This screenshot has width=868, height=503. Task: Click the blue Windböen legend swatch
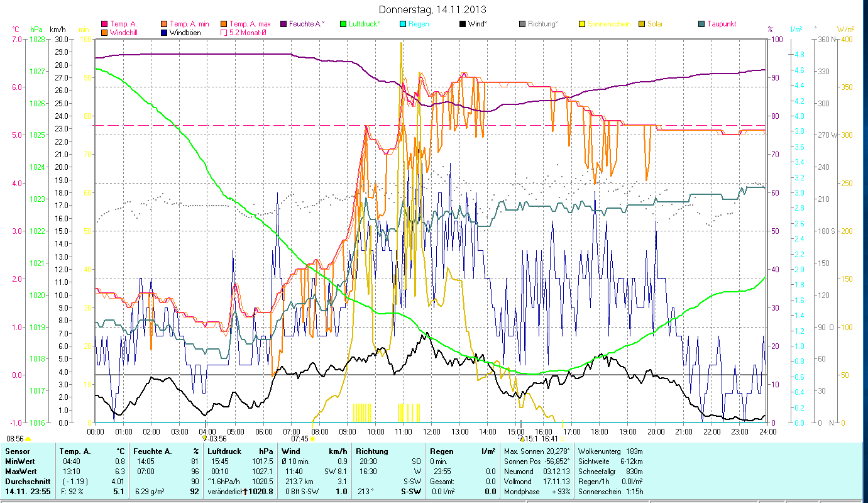pos(164,32)
